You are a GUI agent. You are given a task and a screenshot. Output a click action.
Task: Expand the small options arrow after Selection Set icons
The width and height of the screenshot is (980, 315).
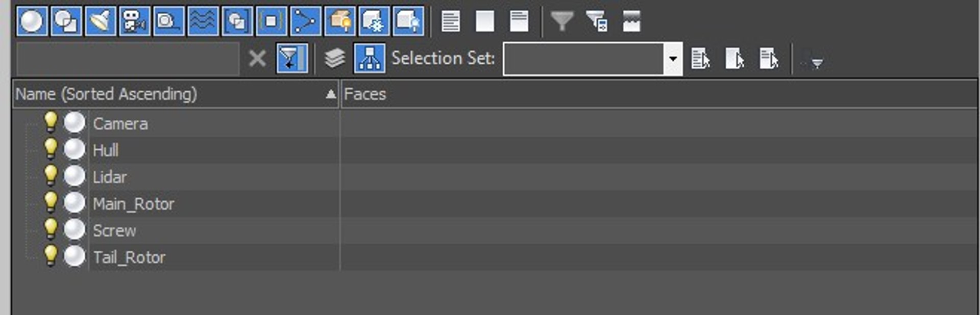coord(817,63)
